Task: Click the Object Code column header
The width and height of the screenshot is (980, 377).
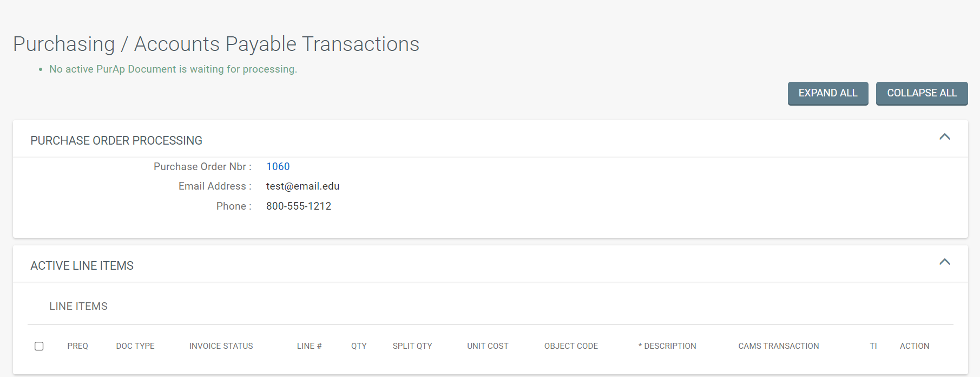Action: (x=571, y=346)
